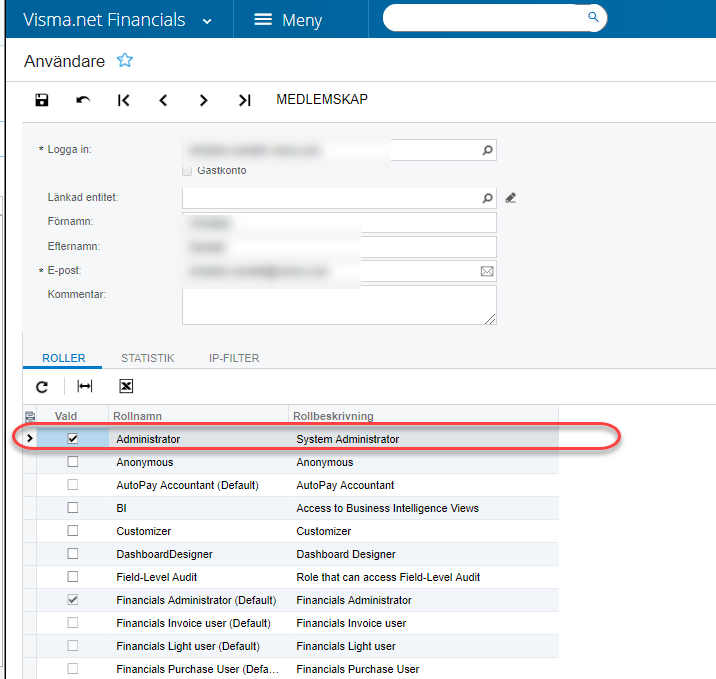Check Financials Purchase User role checkbox

pyautogui.click(x=73, y=668)
